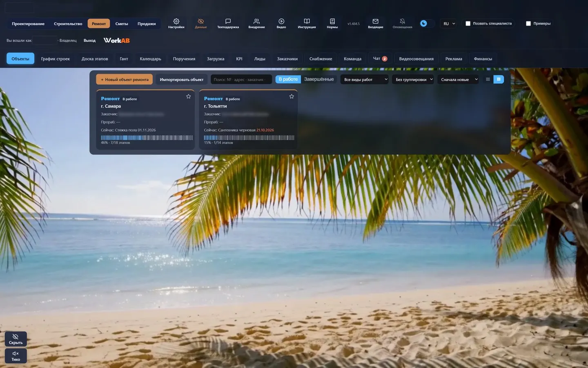
Task: Enable the Примеры checkbox
Action: (528, 24)
